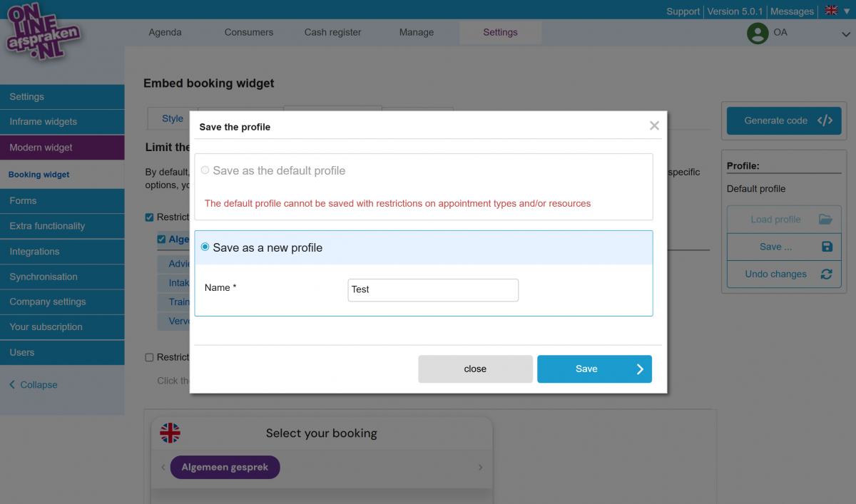Click the Undo changes refresh icon

coord(827,274)
